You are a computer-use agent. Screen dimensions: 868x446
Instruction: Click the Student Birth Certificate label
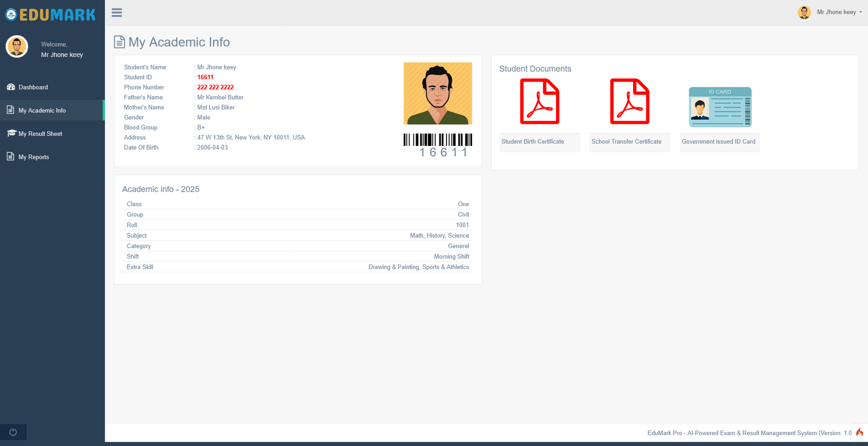coord(533,142)
